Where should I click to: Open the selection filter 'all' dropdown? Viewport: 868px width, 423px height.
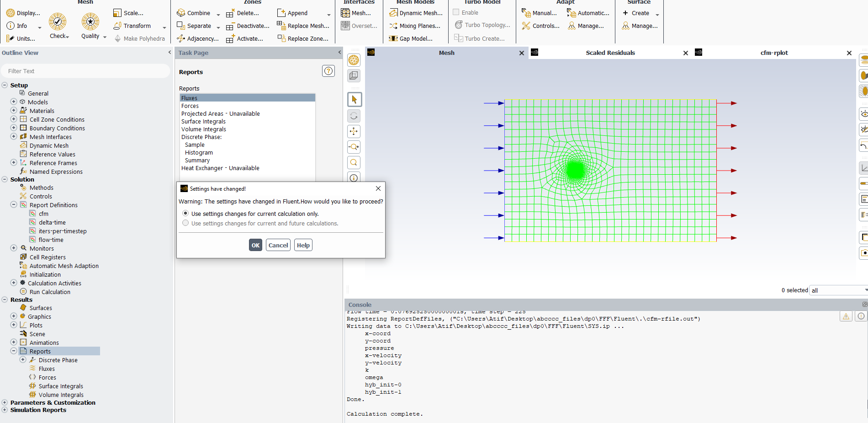(x=838, y=290)
